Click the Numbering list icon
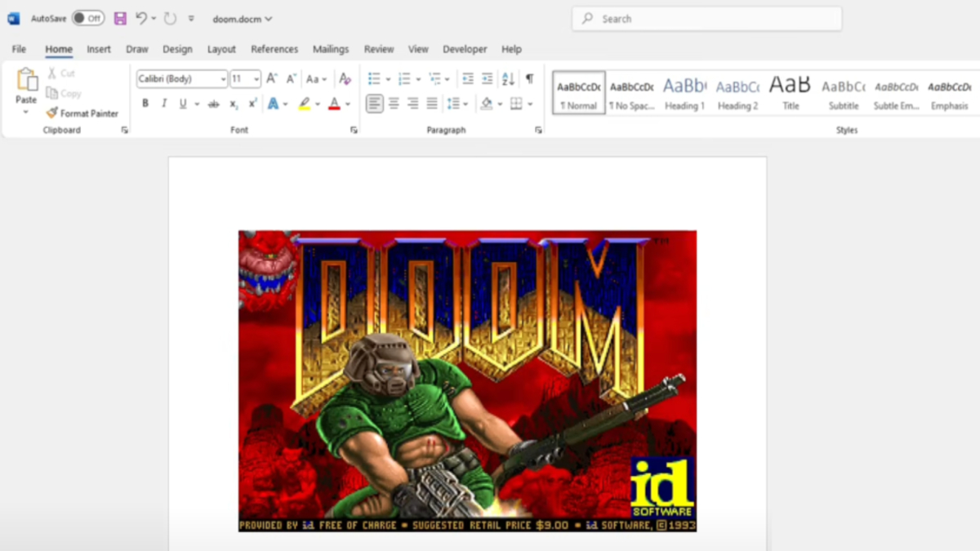The image size is (980, 551). point(403,79)
